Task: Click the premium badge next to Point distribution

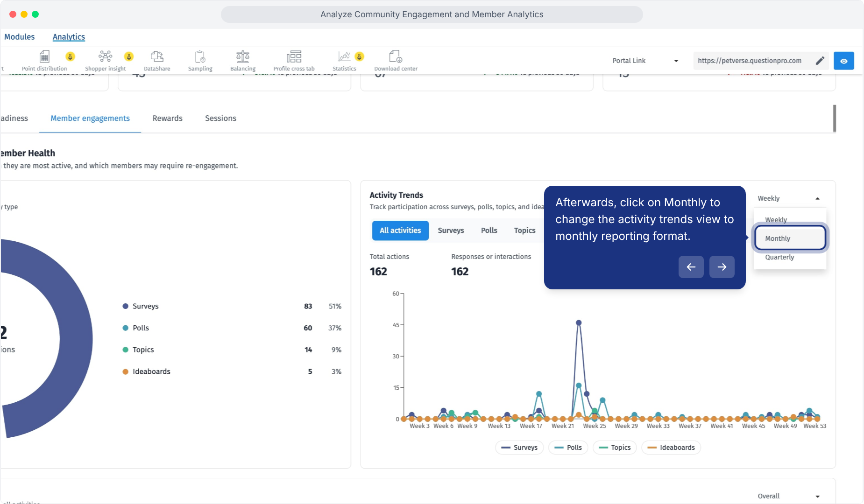Action: (70, 56)
